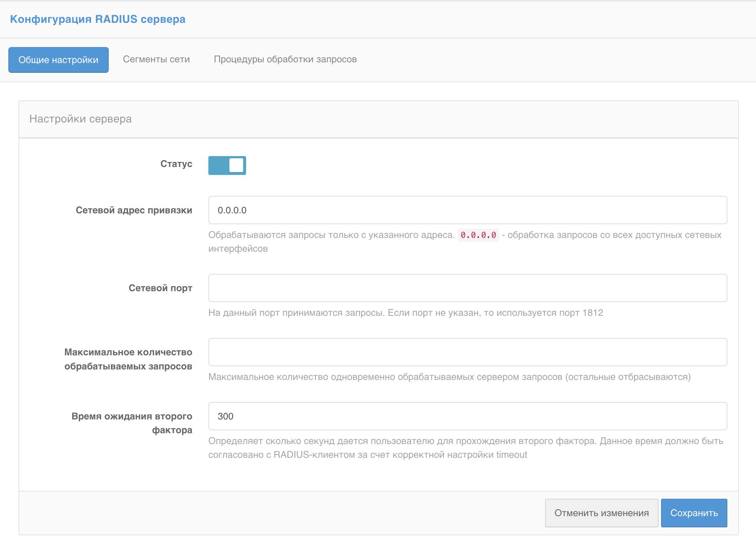Select the Общие настройки tab
756x544 pixels.
click(58, 60)
